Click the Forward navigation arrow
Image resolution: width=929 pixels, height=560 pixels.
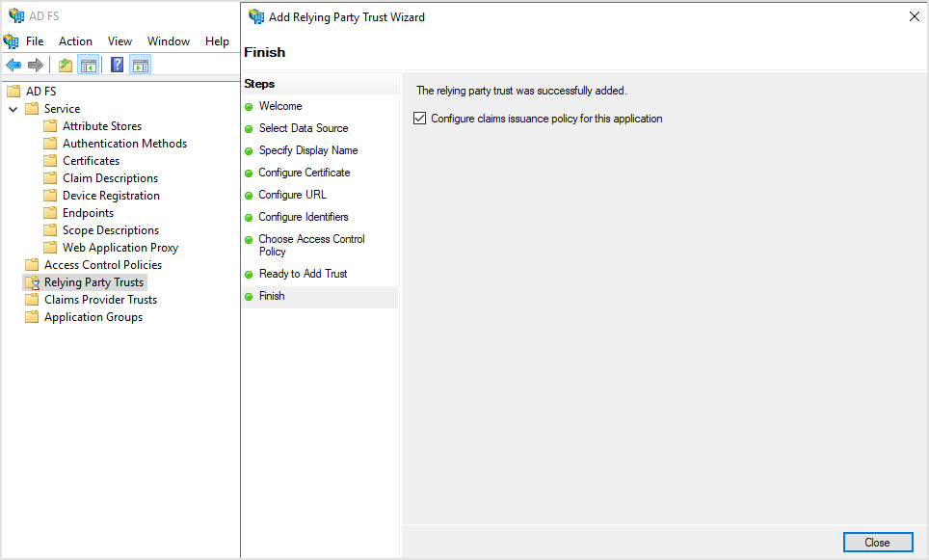pos(34,64)
